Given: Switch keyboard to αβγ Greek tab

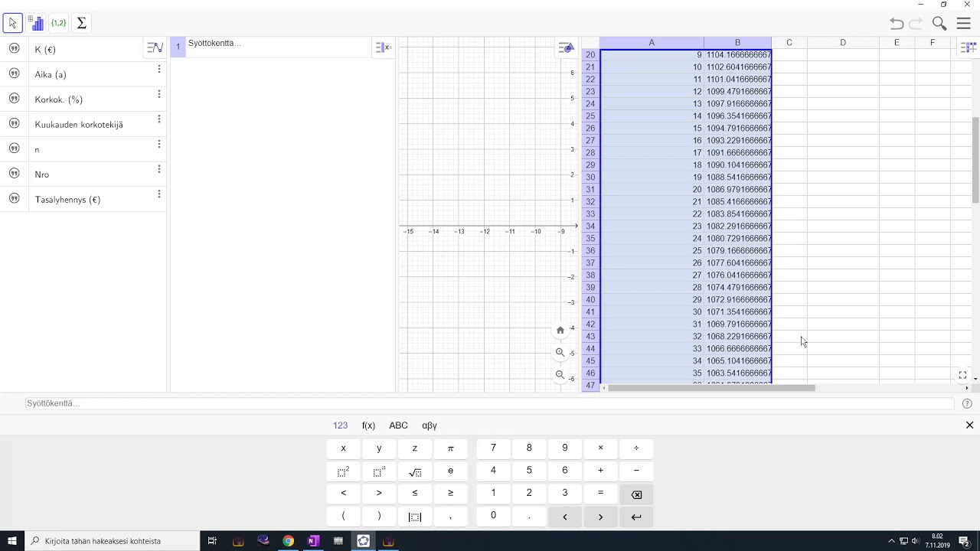Looking at the screenshot, I should click(x=430, y=425).
